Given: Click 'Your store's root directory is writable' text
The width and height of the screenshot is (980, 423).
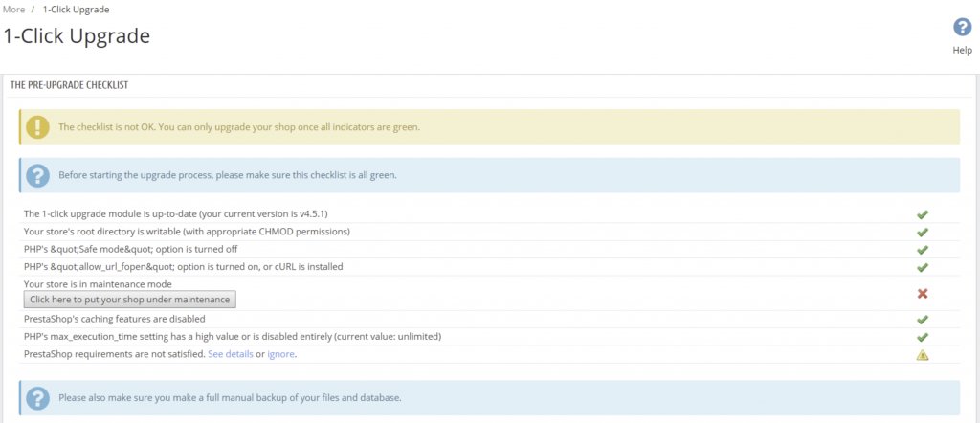Looking at the screenshot, I should (x=187, y=232).
